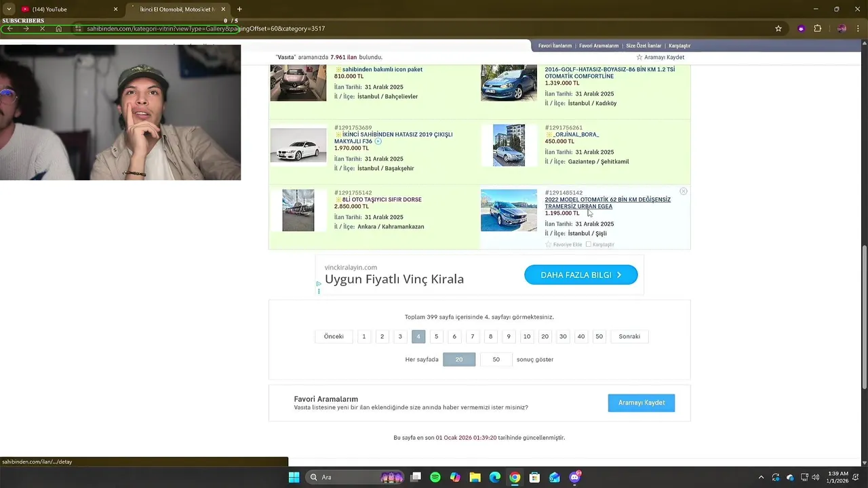Open the 8li Oto Taşıyıcı Sıfır Dorse listing
This screenshot has height=488, width=868.
point(382,200)
